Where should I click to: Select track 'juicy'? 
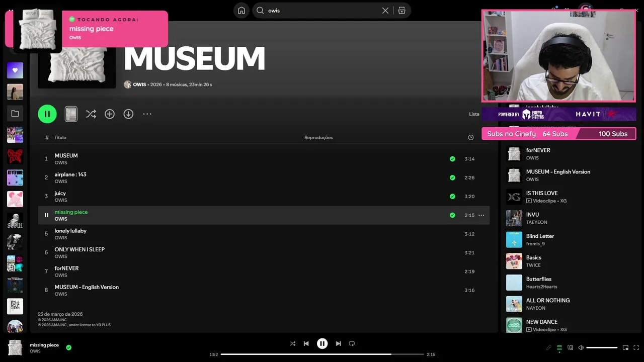pyautogui.click(x=60, y=193)
